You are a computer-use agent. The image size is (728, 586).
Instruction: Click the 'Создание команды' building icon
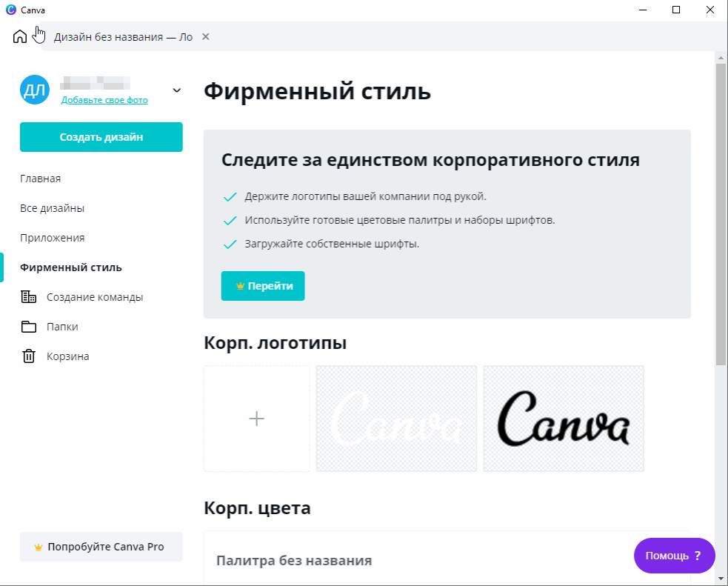[28, 297]
